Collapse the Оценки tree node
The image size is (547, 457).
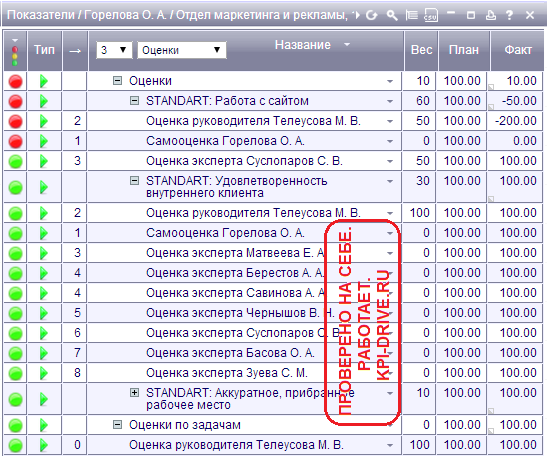coord(118,81)
